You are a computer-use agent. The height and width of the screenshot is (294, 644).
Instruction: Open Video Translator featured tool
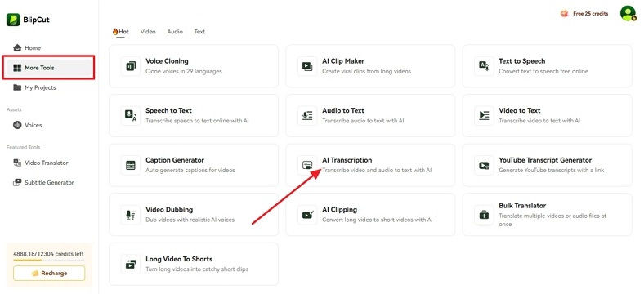pos(48,163)
